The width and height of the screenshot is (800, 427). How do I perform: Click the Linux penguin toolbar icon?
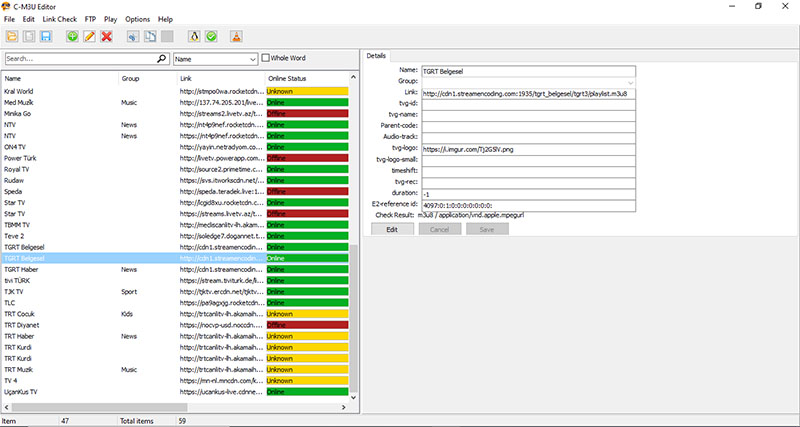[194, 36]
